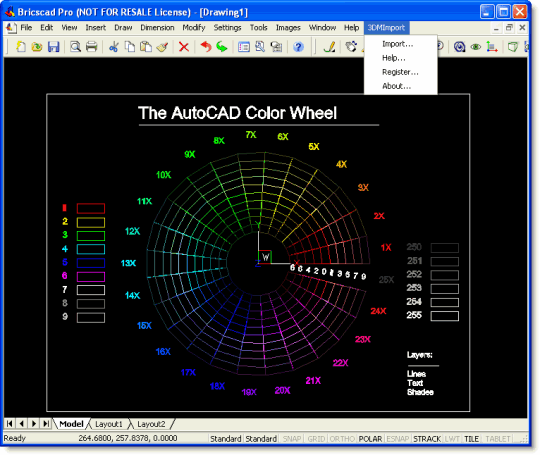Image resolution: width=540 pixels, height=455 pixels.
Task: Select the Match Properties paintbrush icon
Action: pos(162,46)
